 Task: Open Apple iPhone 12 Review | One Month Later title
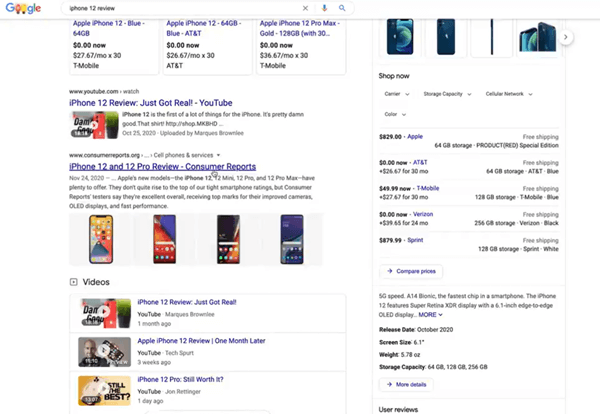[x=201, y=341]
